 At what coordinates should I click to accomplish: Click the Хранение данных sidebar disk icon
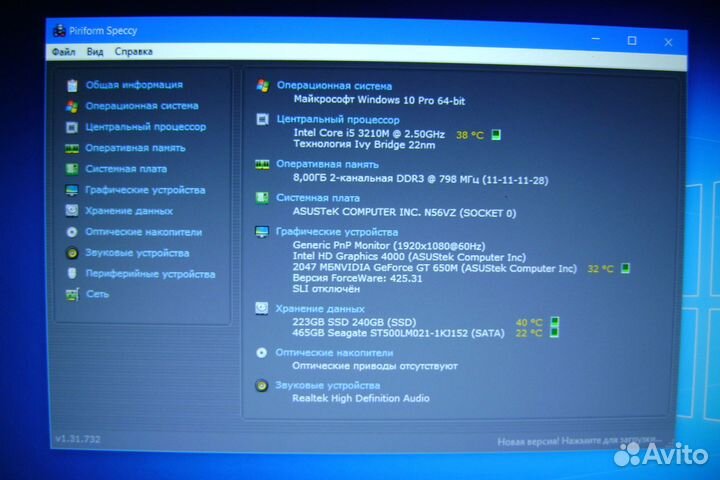point(72,211)
